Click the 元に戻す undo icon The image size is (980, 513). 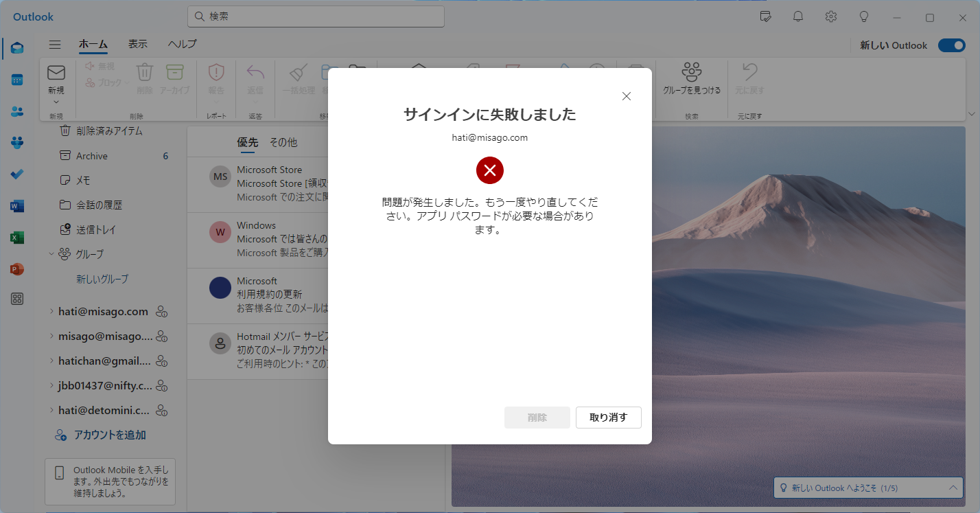[749, 72]
